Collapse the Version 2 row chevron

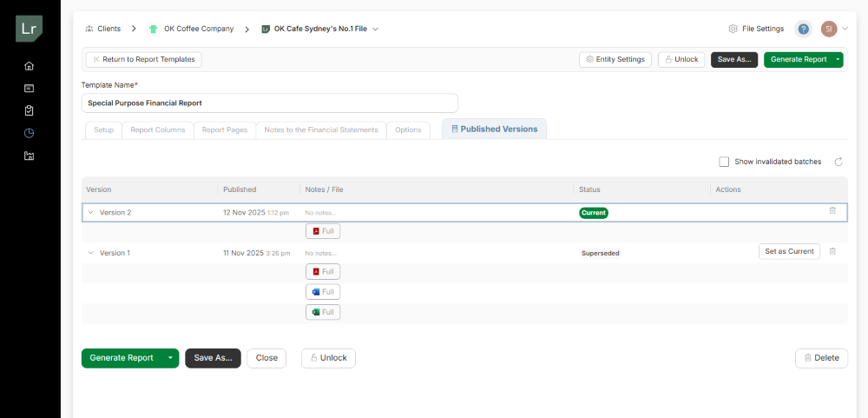tap(91, 212)
